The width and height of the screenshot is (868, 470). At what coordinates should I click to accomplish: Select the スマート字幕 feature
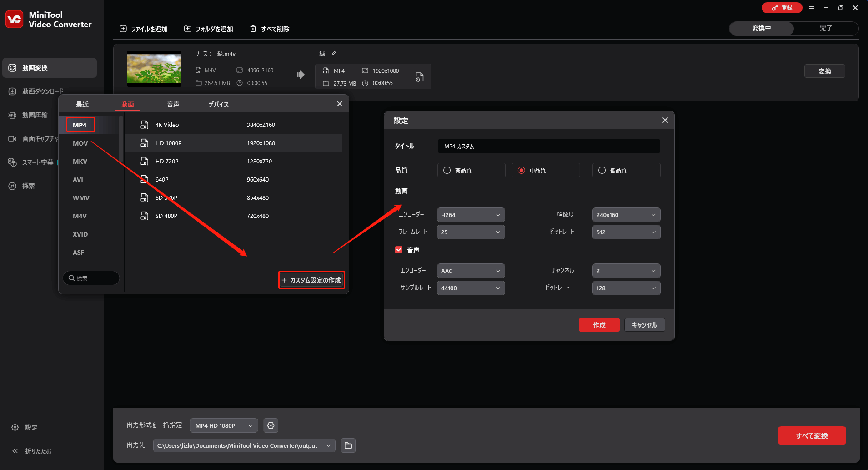tap(38, 162)
